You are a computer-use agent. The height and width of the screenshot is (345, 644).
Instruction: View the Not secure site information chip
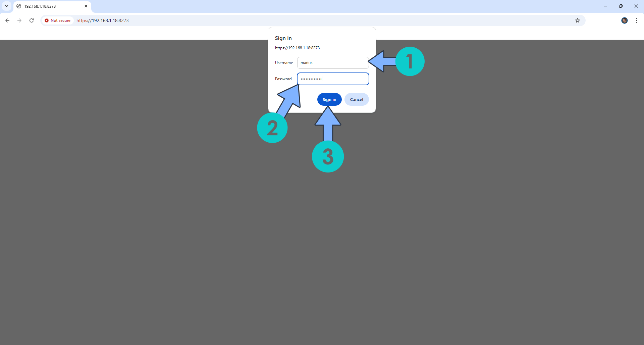[57, 20]
